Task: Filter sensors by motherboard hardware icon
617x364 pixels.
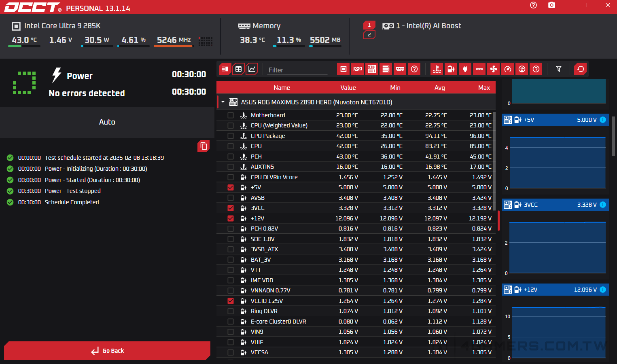Action: (372, 69)
